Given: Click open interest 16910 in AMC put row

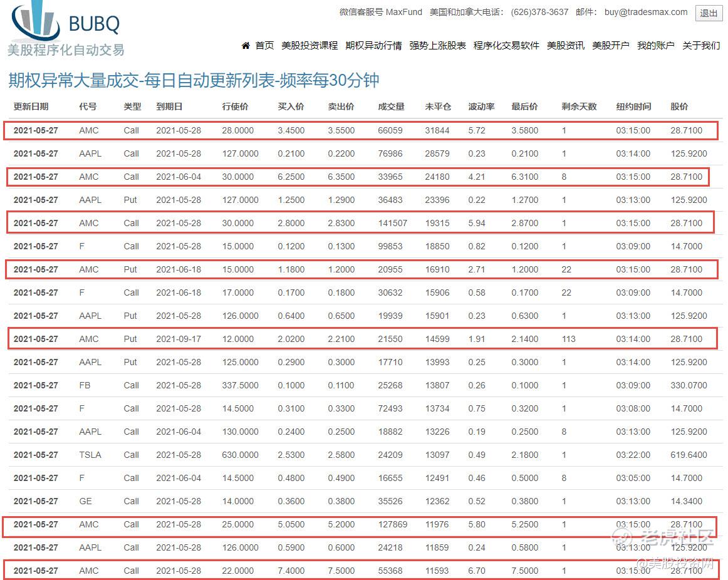Looking at the screenshot, I should click(437, 269).
